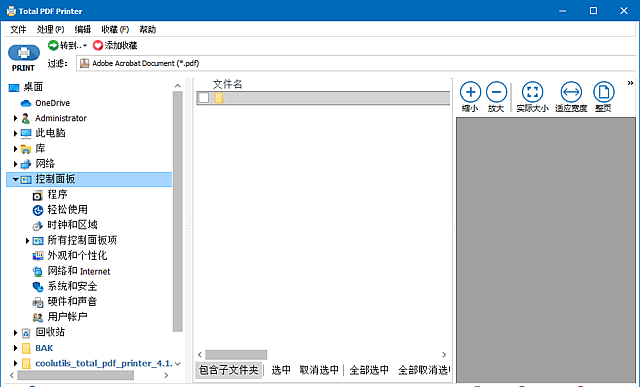Collapse the 控制面板 tree node
Screen dimensions: 640x387
point(15,179)
